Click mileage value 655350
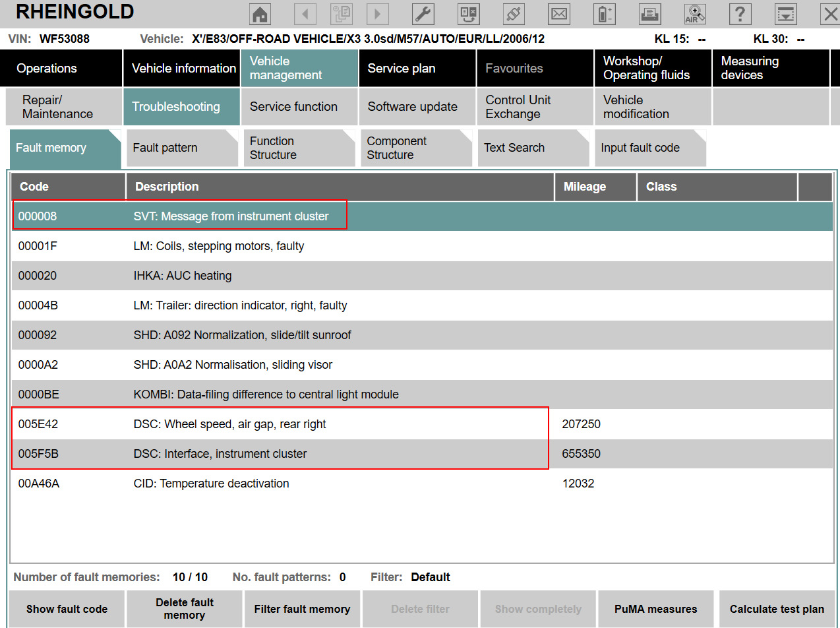840x628 pixels. (581, 454)
